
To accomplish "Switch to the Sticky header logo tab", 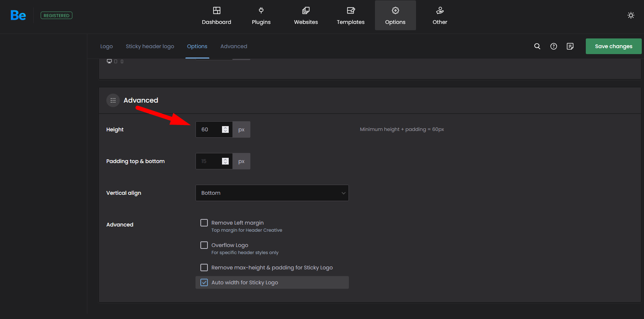I will pos(150,46).
